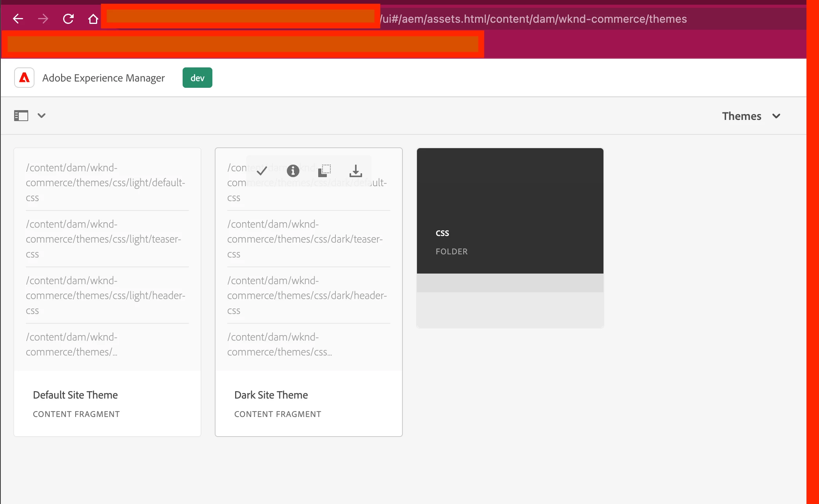
Task: Click the address bar URL path
Action: pos(534,19)
